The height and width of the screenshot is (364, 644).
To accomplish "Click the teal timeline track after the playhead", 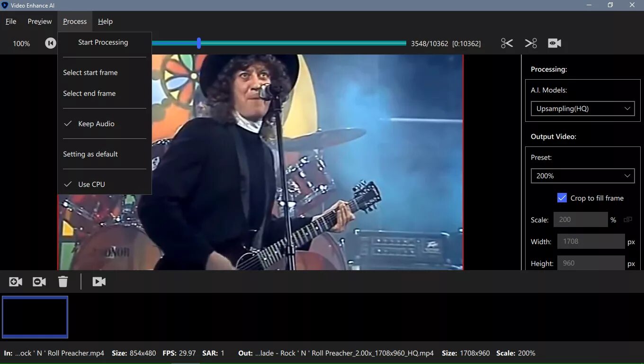I will coord(304,43).
